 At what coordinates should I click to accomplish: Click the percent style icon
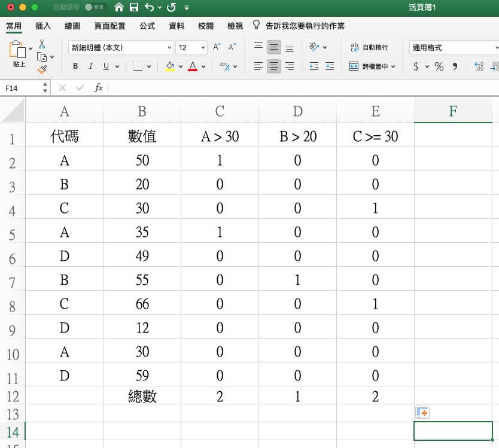[x=439, y=67]
